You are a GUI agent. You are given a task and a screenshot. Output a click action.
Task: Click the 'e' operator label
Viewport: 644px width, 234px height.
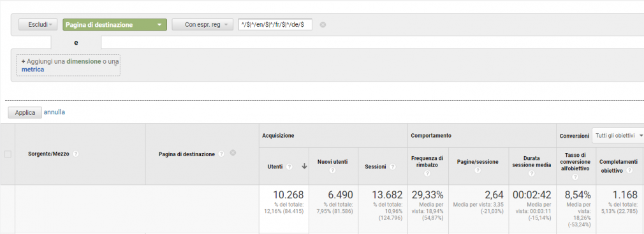coord(76,42)
